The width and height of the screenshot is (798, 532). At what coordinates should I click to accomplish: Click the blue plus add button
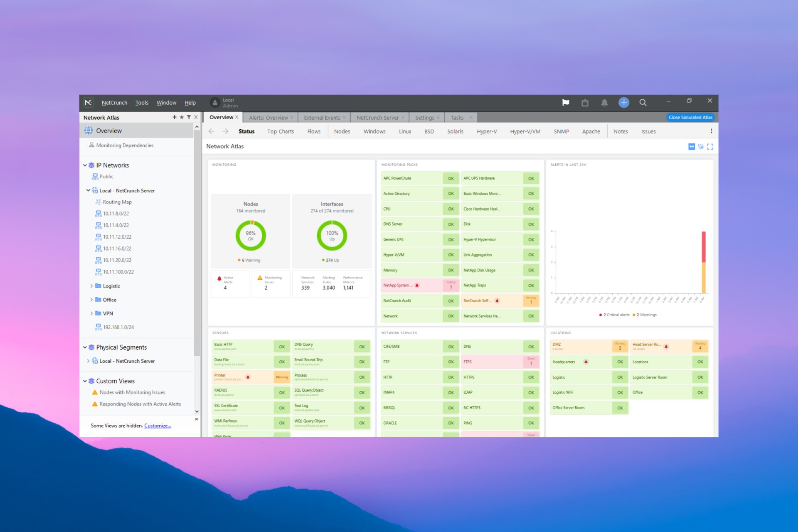pos(623,103)
